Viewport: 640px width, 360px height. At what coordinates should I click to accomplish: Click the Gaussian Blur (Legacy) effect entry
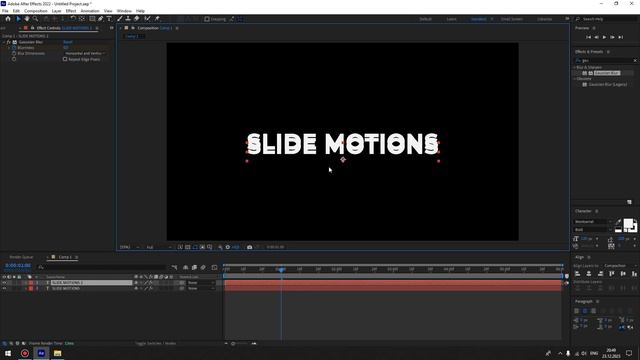(608, 84)
